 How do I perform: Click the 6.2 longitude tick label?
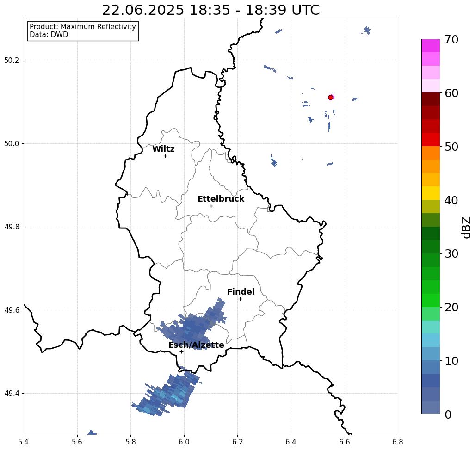[237, 442]
